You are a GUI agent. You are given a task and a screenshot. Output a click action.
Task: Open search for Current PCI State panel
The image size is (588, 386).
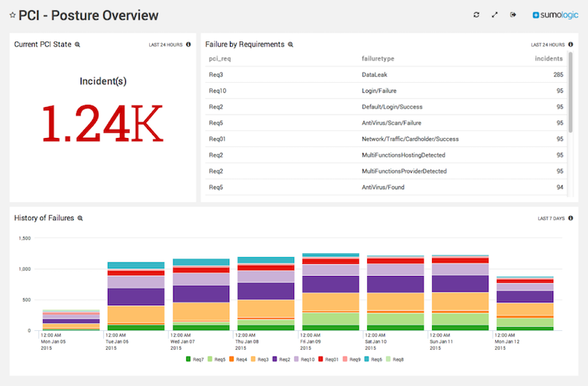[77, 44]
